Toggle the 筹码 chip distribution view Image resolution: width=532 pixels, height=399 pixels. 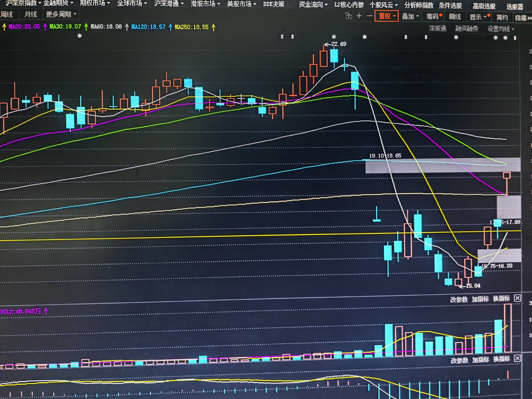(x=432, y=17)
